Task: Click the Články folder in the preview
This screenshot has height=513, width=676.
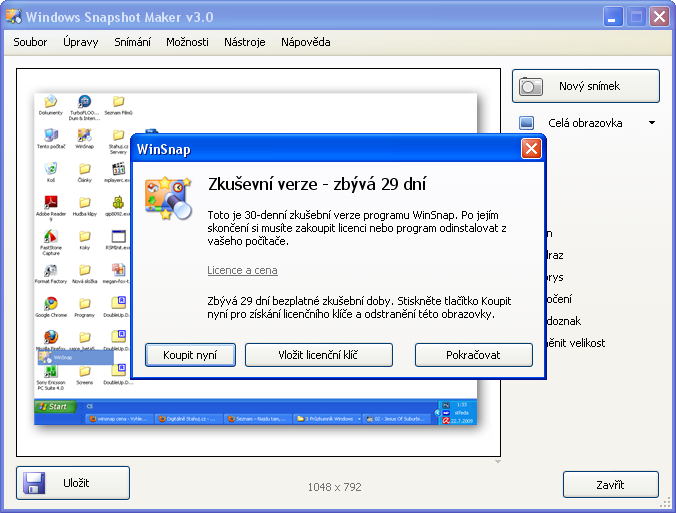Action: coord(84,172)
